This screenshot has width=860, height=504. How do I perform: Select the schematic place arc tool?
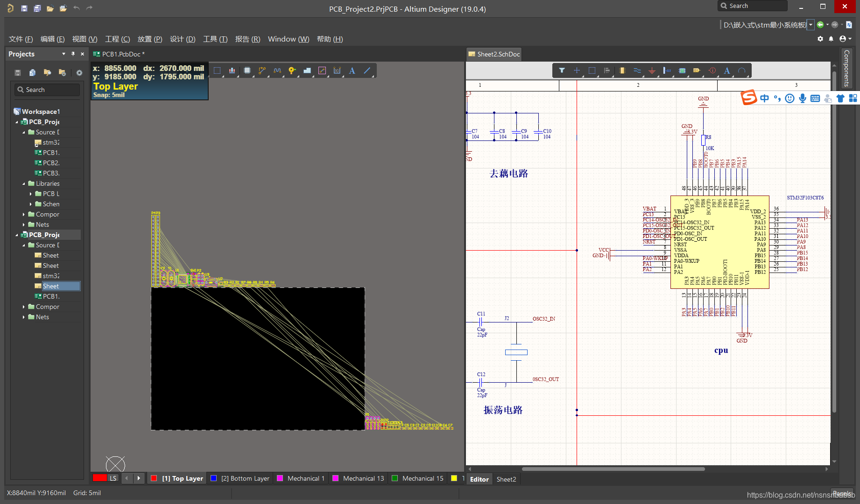742,70
